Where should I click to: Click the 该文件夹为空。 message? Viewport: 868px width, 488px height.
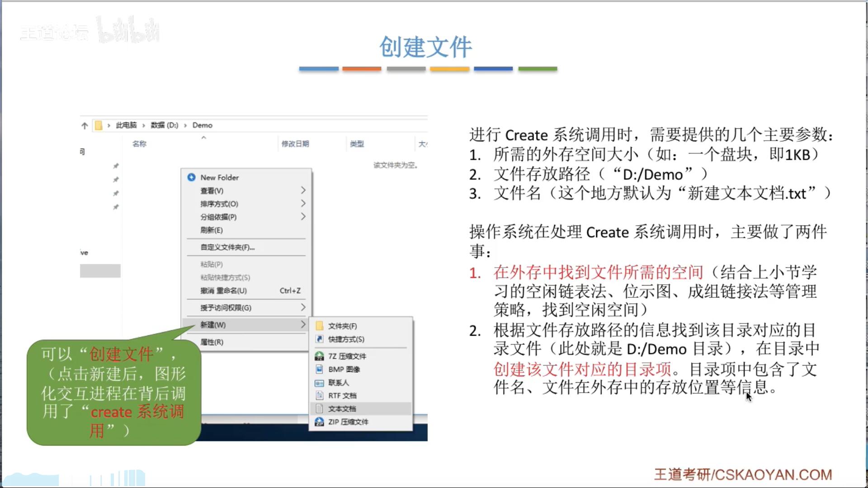tap(396, 165)
